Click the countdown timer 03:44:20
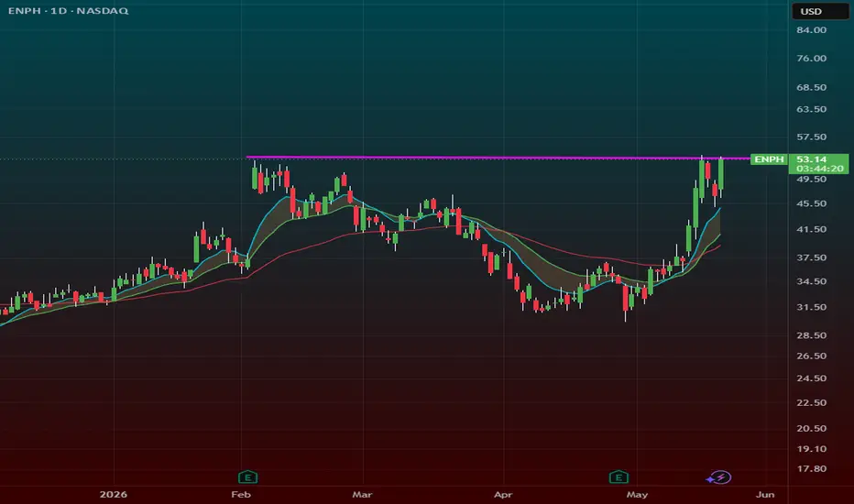 [x=820, y=169]
